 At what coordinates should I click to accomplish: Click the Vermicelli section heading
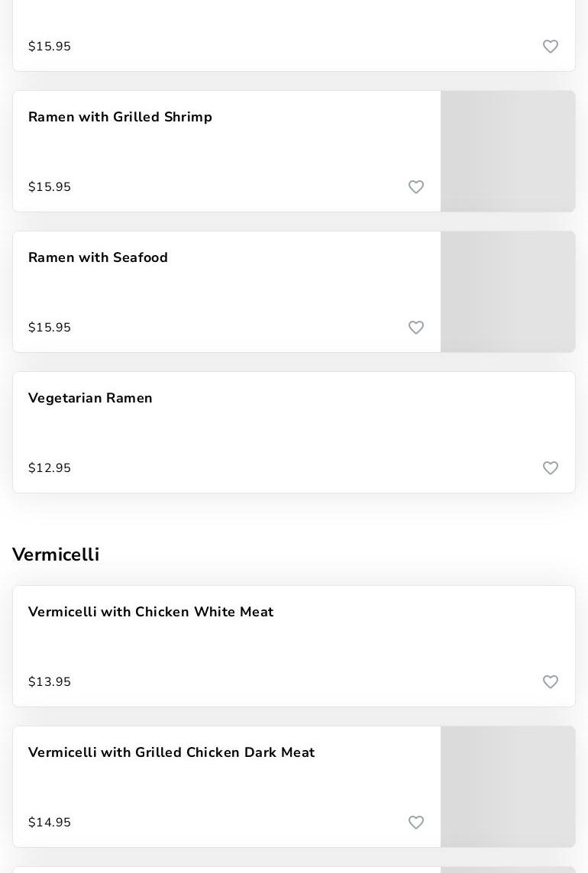tap(56, 555)
